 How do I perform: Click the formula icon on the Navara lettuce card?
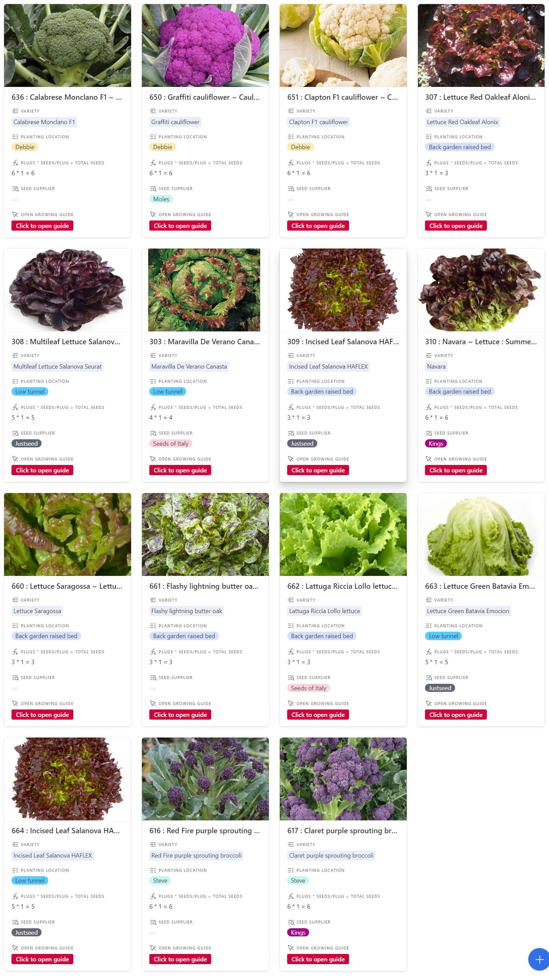[x=428, y=407]
